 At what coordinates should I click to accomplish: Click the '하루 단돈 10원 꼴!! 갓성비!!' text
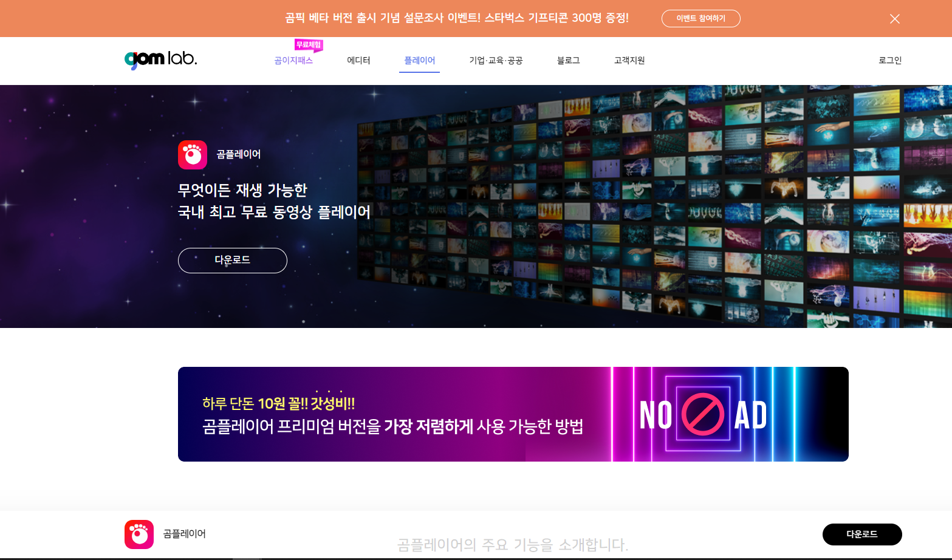279,403
